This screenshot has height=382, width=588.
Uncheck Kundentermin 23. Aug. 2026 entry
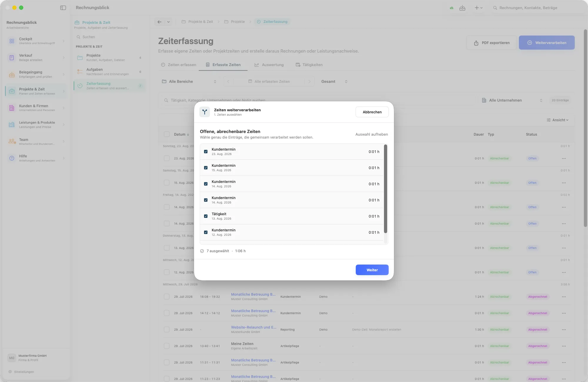[206, 152]
